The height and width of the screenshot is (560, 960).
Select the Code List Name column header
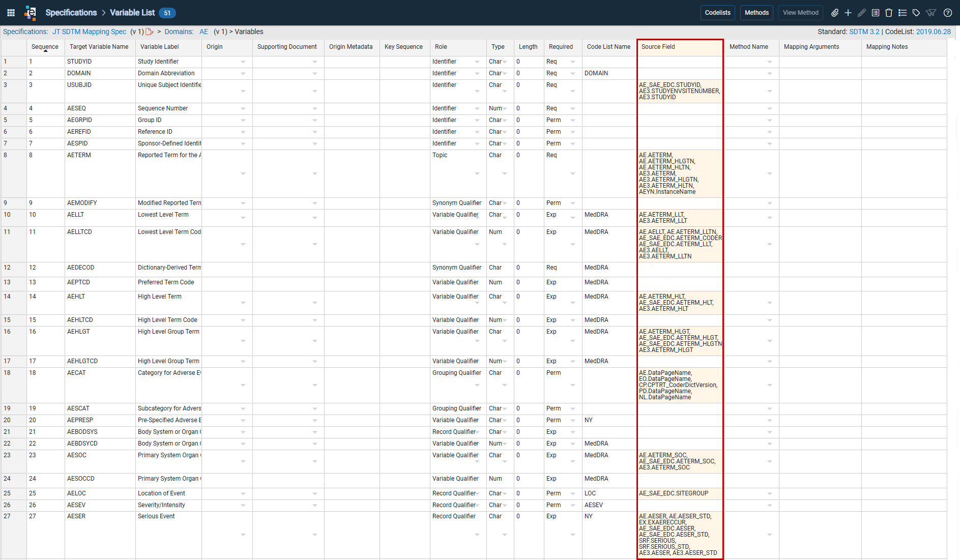pos(608,47)
